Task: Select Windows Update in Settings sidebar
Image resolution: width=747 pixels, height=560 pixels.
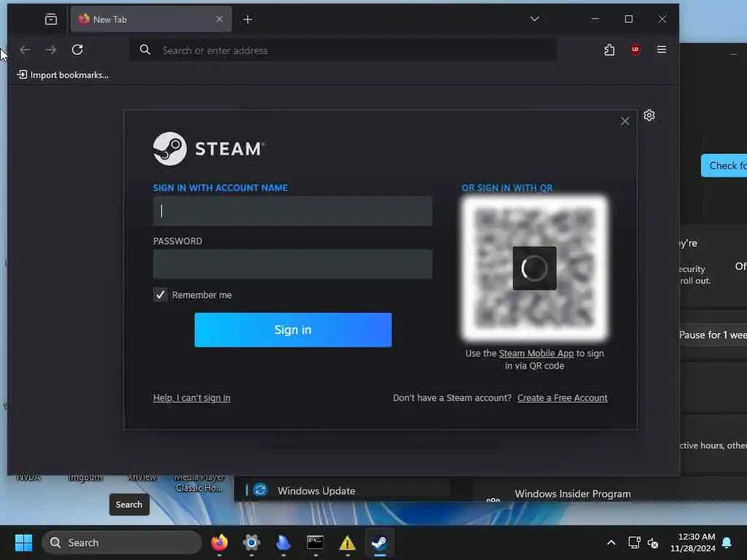Action: coord(317,491)
